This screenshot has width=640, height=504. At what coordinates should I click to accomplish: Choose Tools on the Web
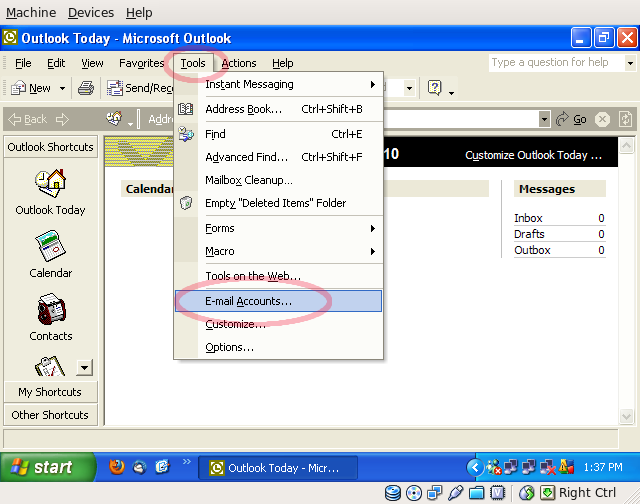279,276
